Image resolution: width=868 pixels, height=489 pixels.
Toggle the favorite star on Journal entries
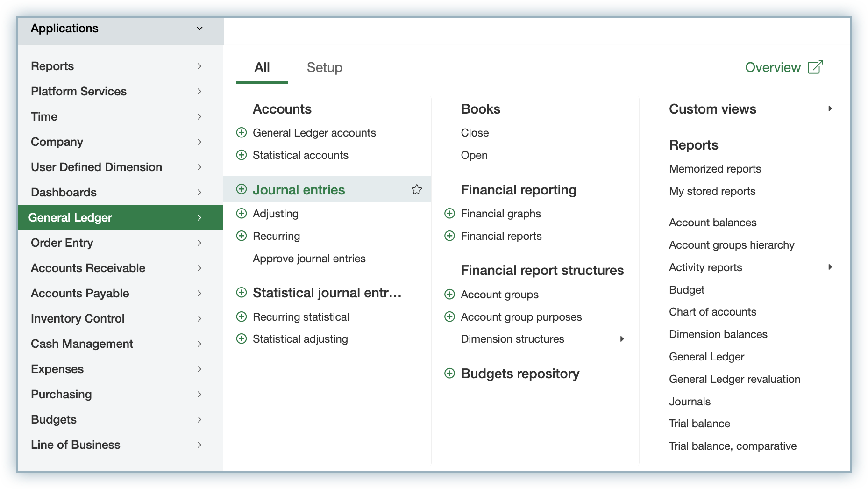pyautogui.click(x=416, y=190)
